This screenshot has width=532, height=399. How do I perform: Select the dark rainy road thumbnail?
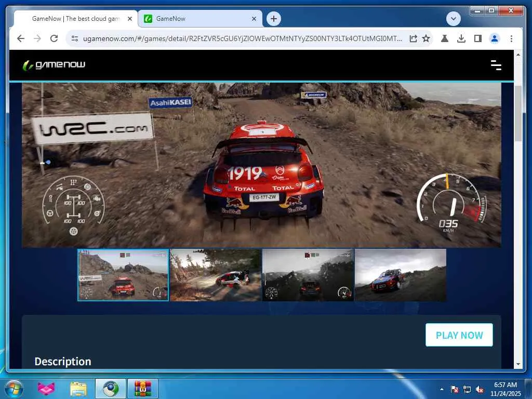point(308,275)
